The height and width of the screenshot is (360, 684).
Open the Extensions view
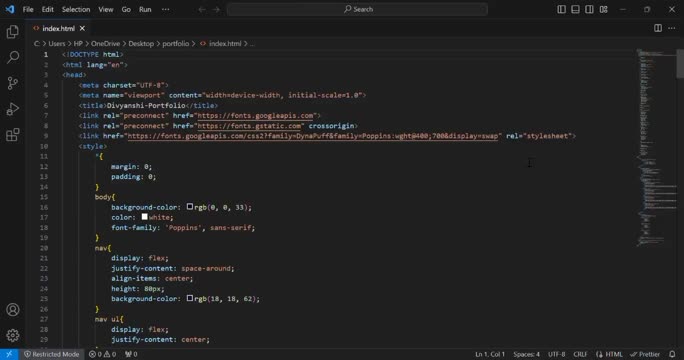tap(13, 134)
